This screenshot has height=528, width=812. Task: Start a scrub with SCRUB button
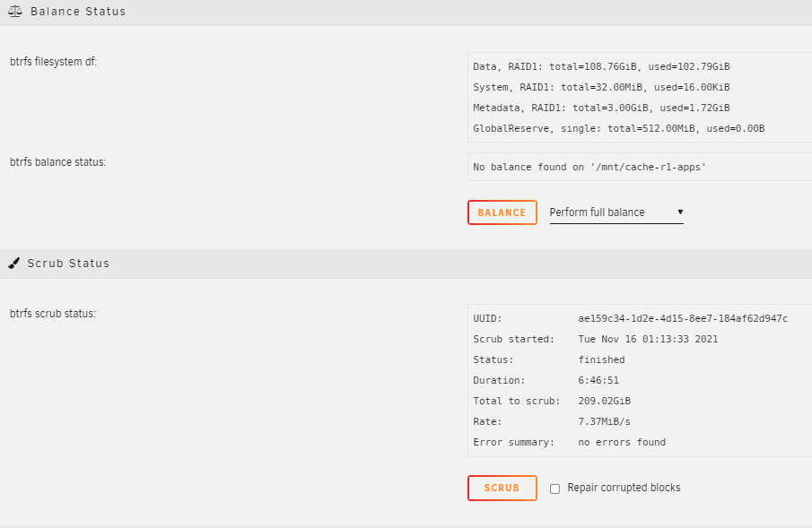coord(502,489)
